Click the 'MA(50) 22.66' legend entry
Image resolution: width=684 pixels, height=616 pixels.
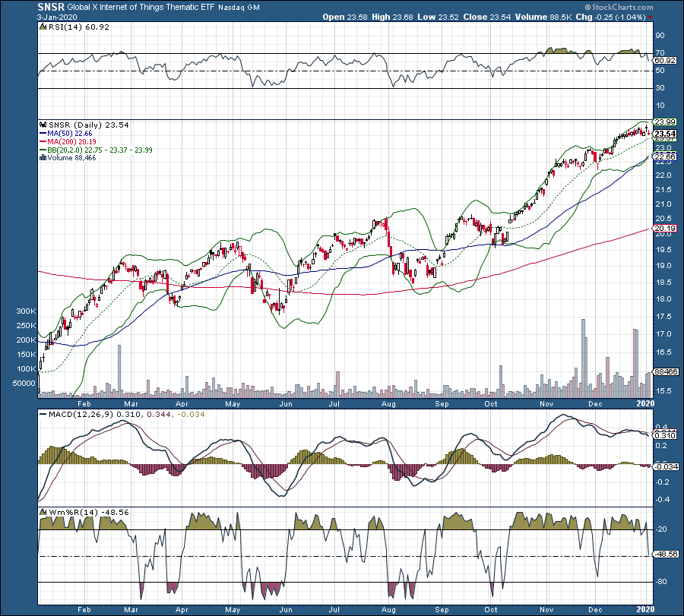click(70, 134)
